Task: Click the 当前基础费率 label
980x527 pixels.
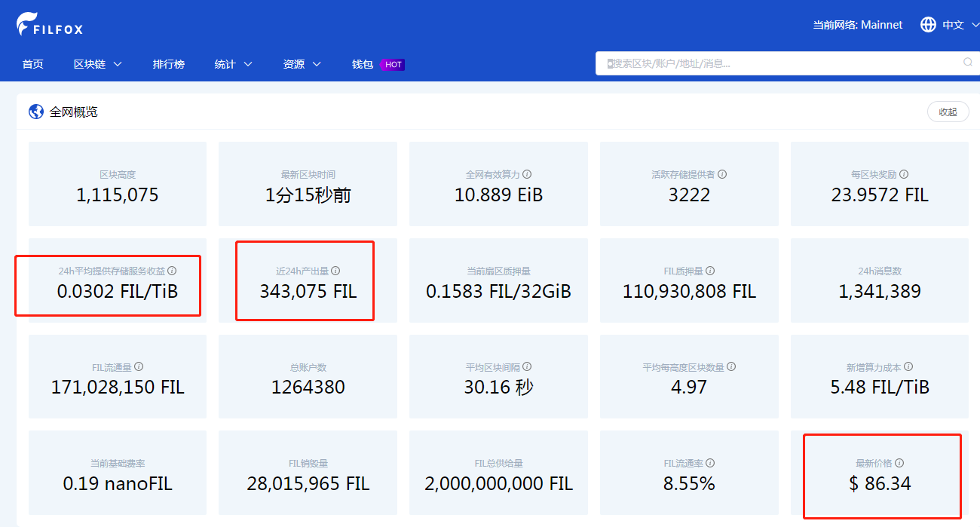Action: 118,464
